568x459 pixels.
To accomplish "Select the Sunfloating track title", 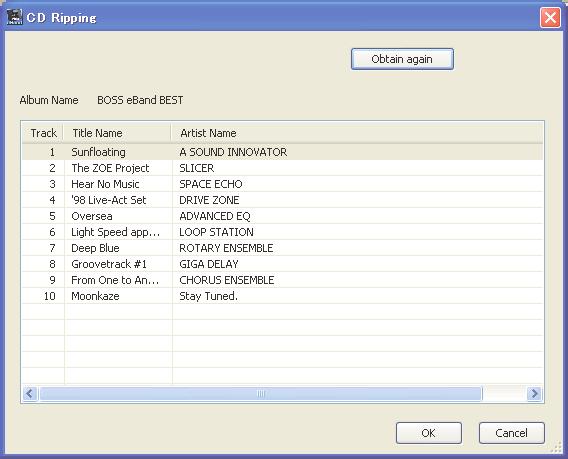I will pyautogui.click(x=98, y=152).
